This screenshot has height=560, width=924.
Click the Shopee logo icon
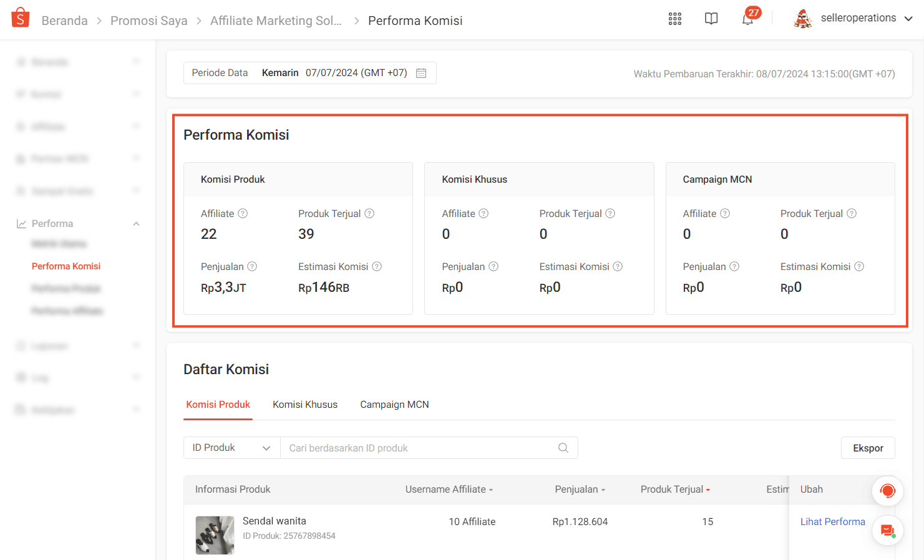(21, 18)
